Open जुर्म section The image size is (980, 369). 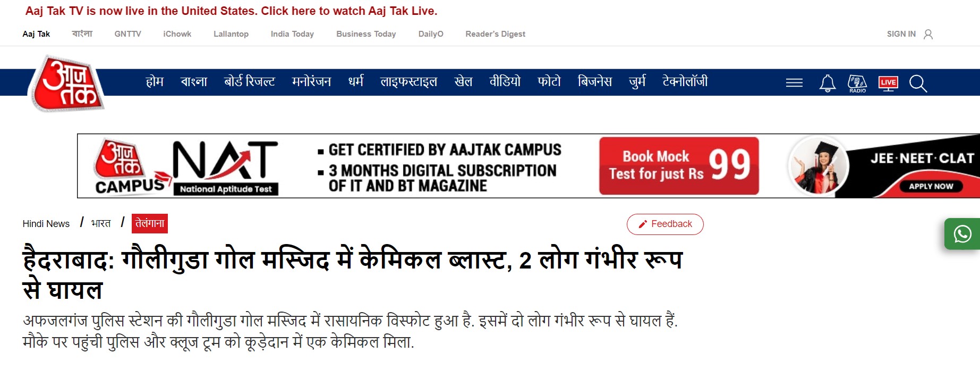[637, 81]
